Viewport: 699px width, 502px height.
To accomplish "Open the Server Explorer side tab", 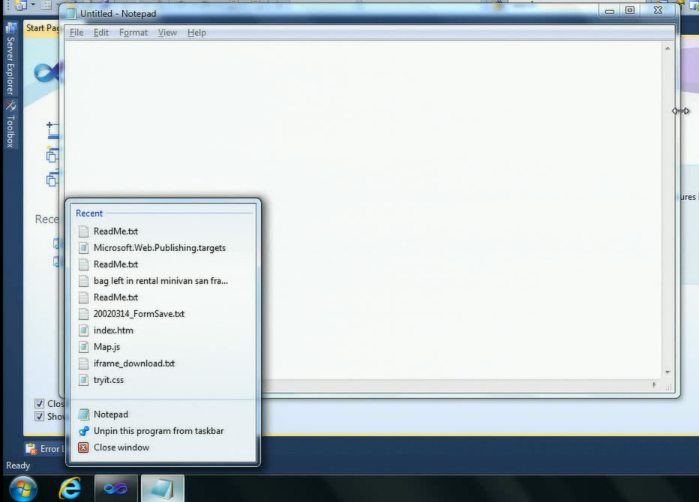I will click(11, 59).
